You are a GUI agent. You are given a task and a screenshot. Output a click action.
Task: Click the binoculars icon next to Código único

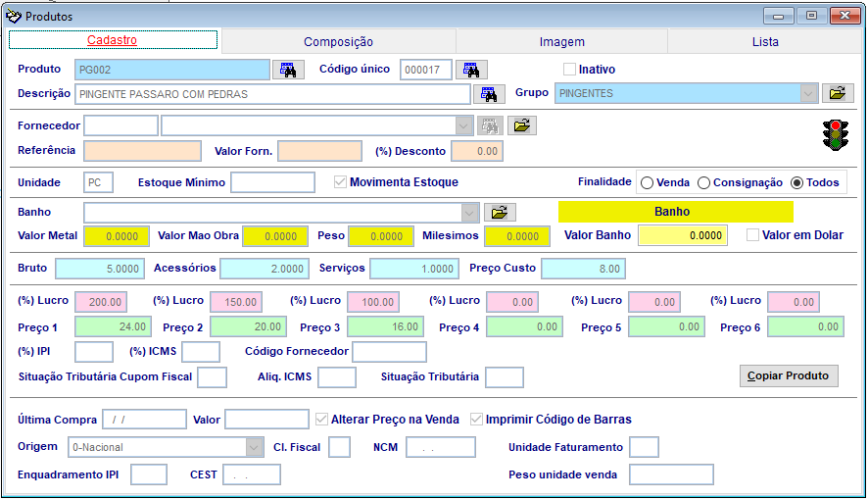(x=471, y=70)
